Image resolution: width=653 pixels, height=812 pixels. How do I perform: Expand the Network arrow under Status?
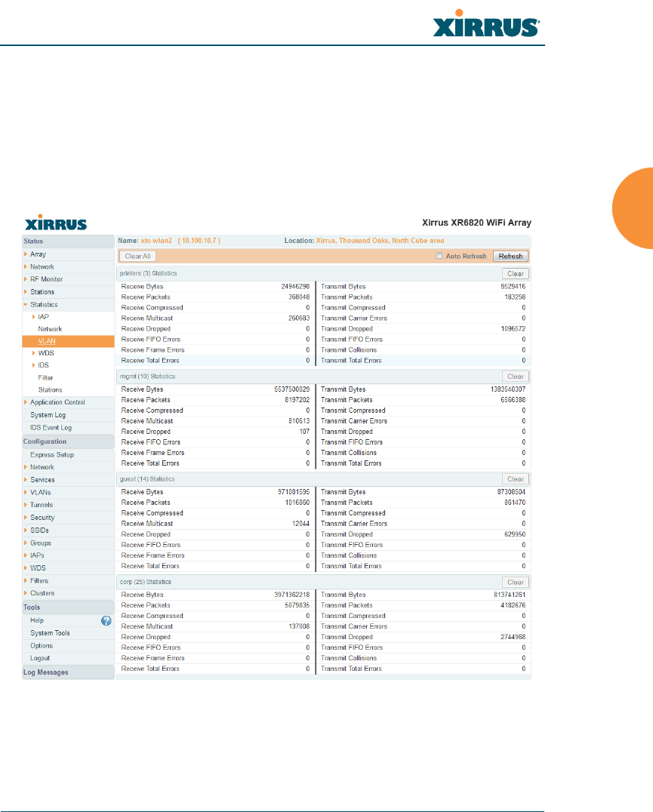click(26, 266)
